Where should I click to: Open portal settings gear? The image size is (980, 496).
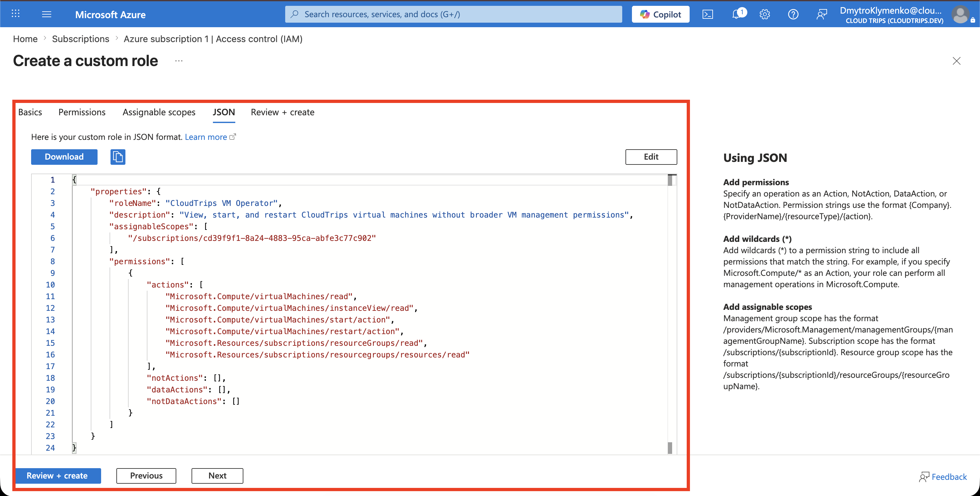tap(765, 15)
